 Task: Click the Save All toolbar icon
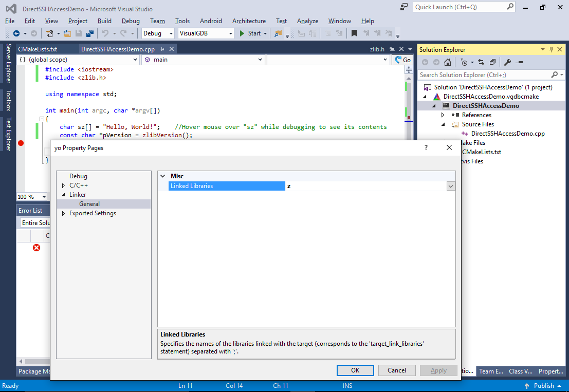tap(89, 33)
